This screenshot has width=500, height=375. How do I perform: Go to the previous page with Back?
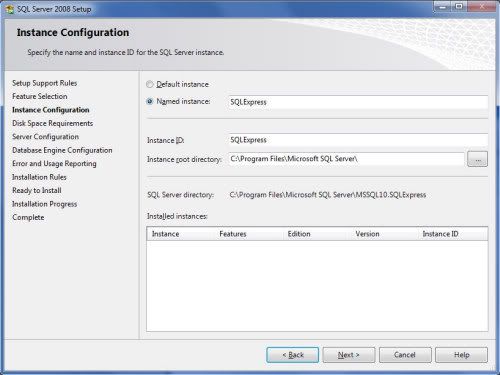tap(292, 355)
